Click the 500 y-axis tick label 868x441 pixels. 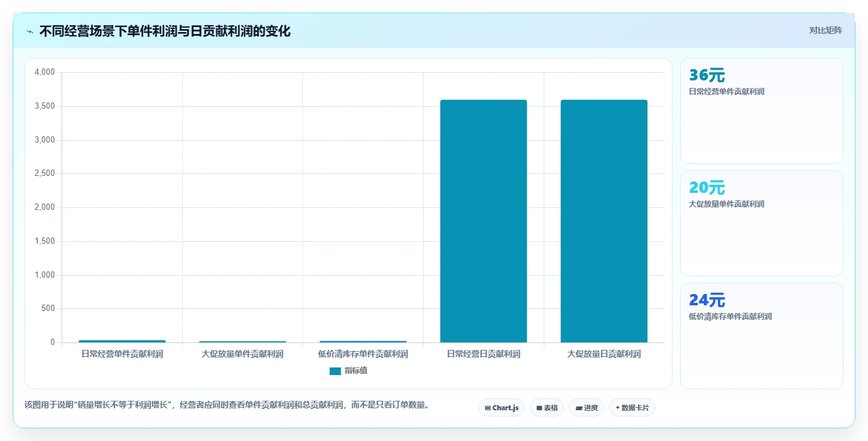pyautogui.click(x=48, y=308)
